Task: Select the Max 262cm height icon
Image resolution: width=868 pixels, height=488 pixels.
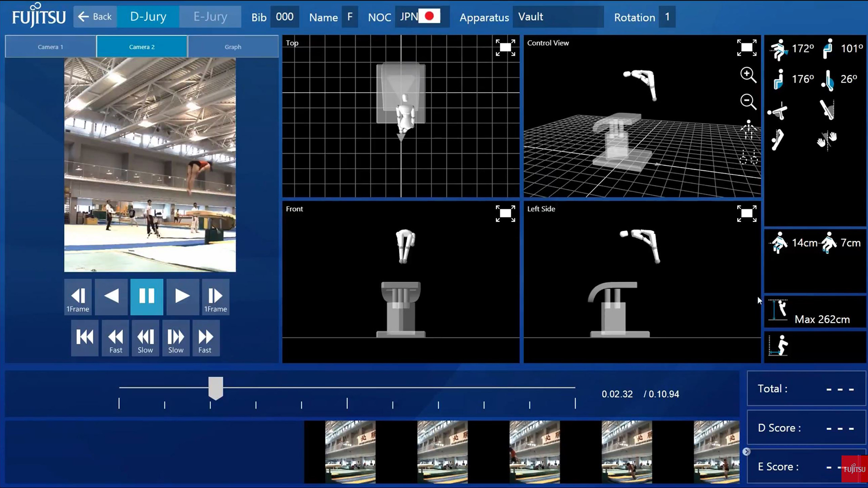Action: click(x=778, y=310)
